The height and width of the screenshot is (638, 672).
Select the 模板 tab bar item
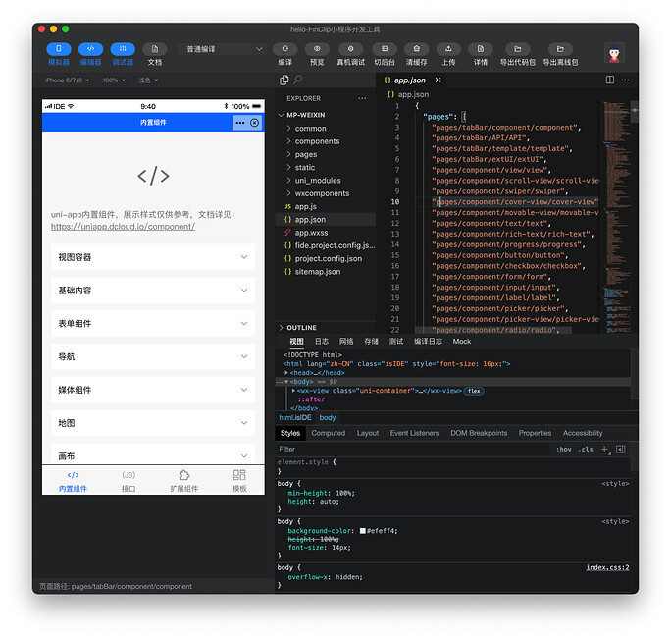[239, 481]
